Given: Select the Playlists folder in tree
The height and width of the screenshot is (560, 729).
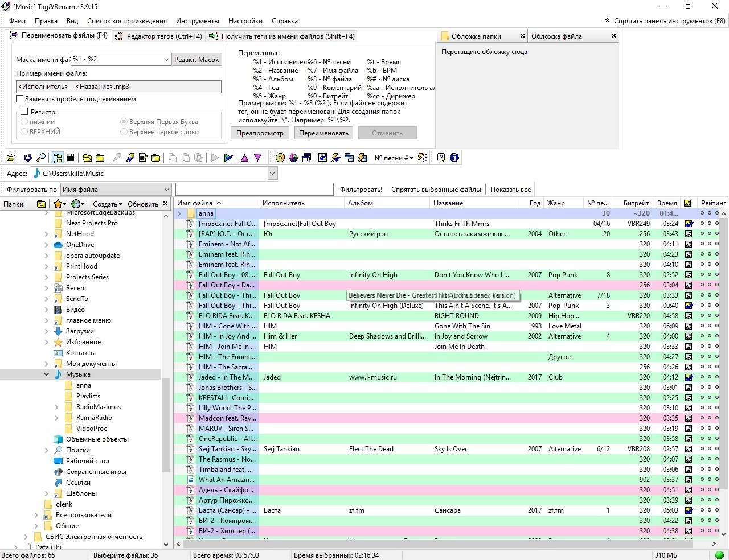Looking at the screenshot, I should pos(88,396).
